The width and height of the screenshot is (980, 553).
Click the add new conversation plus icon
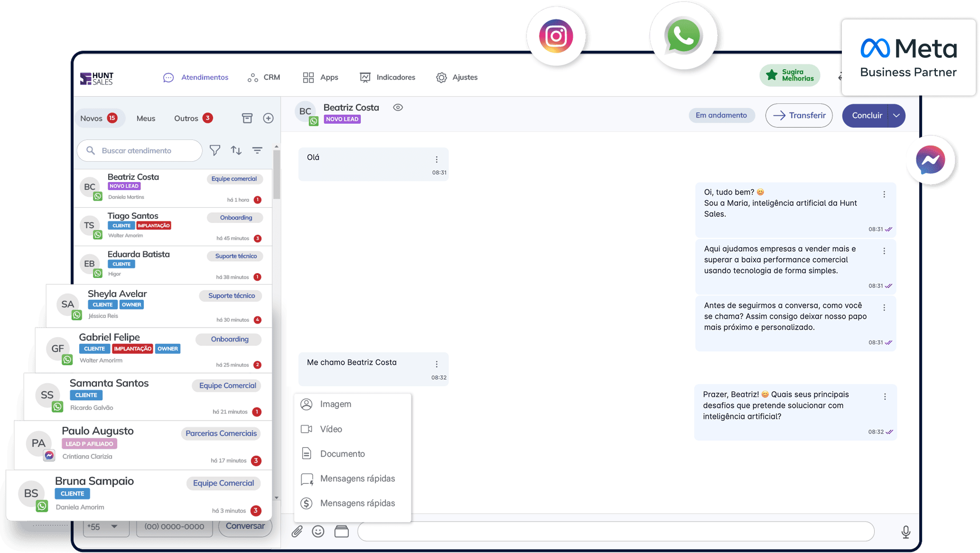pyautogui.click(x=268, y=118)
